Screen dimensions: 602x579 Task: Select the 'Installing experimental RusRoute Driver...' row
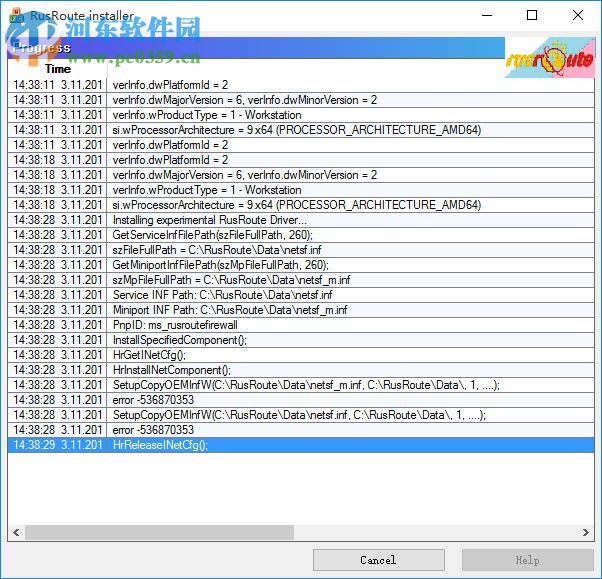click(301, 220)
